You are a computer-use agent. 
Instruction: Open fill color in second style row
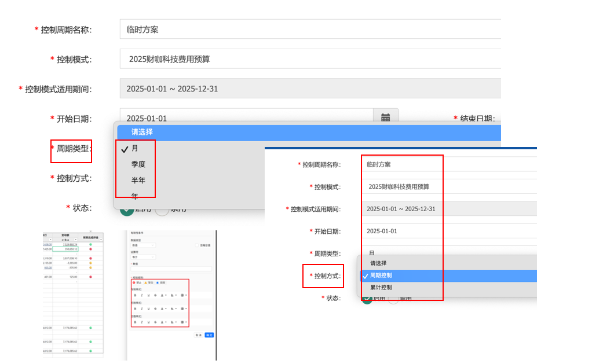tap(173, 308)
